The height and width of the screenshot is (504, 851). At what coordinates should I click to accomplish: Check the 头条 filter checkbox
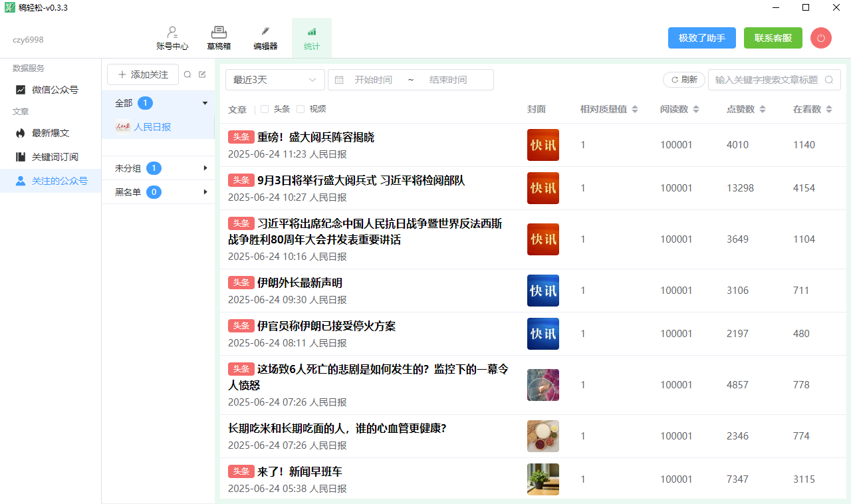point(265,109)
